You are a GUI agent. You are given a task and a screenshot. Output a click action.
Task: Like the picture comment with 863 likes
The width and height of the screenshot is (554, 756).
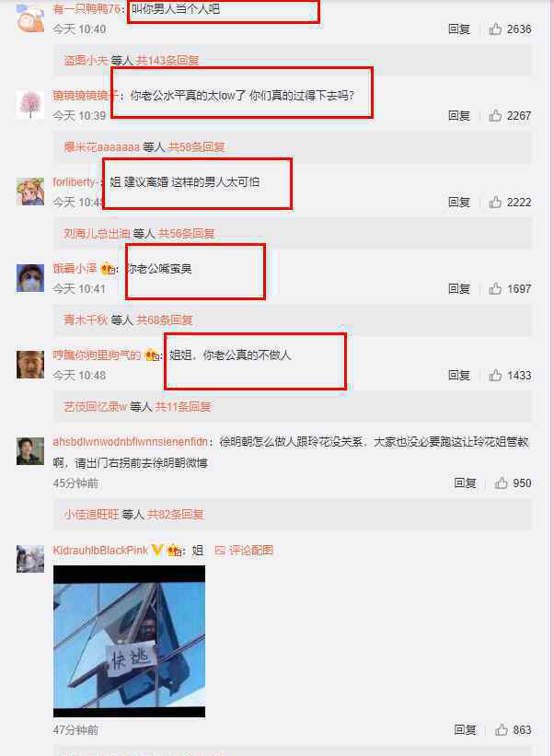pos(501,729)
